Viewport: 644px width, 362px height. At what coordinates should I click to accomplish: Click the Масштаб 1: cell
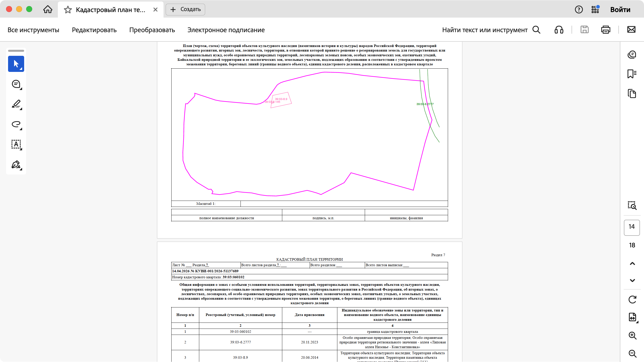pos(206,204)
